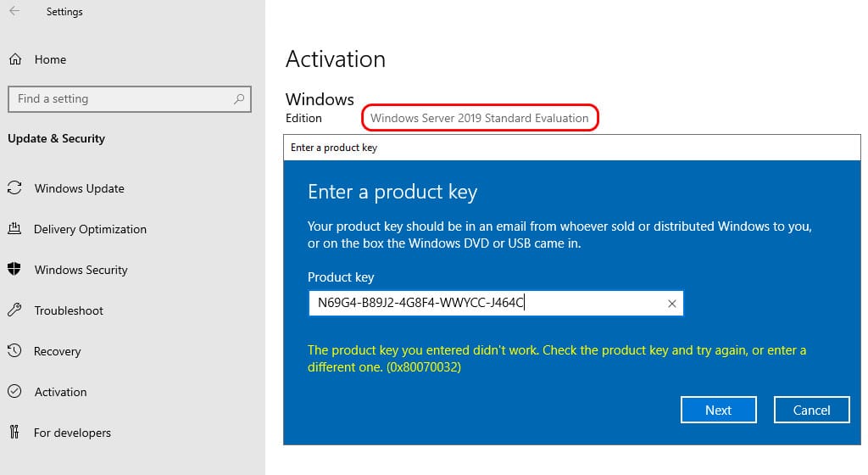868x475 pixels.
Task: Click the back arrow icon in Settings
Action: [14, 11]
